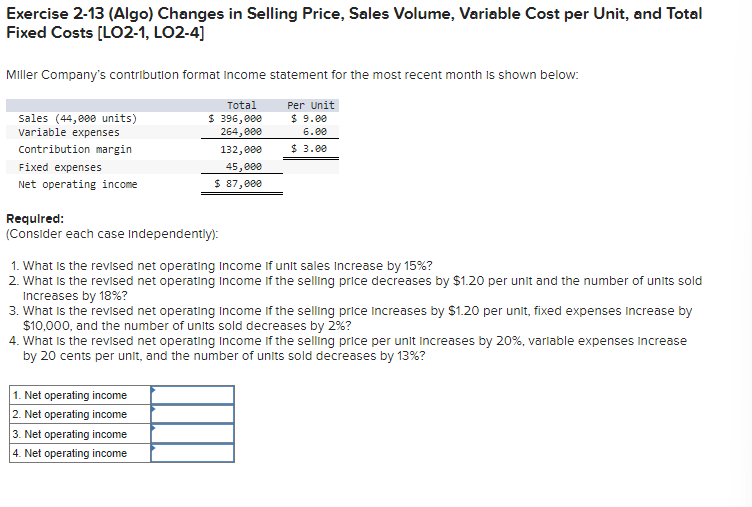752x507 pixels.
Task: Click the fourth Net operating income input box
Action: tap(192, 453)
